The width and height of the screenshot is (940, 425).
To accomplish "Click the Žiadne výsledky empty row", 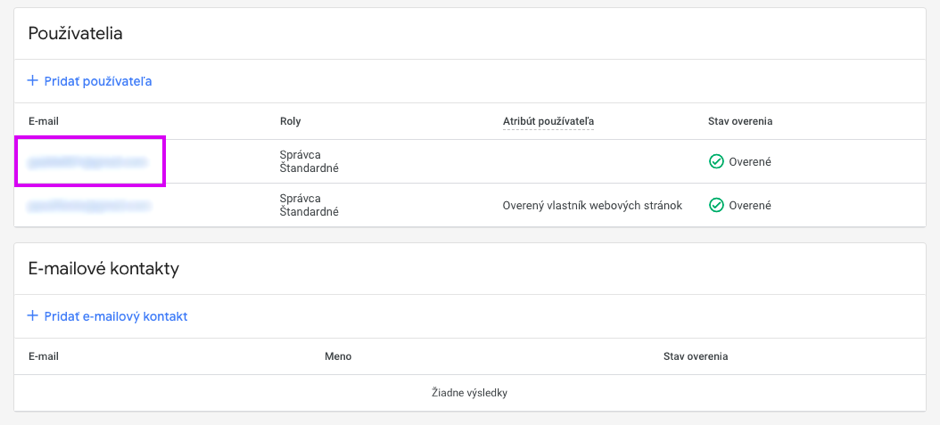I will tap(470, 393).
